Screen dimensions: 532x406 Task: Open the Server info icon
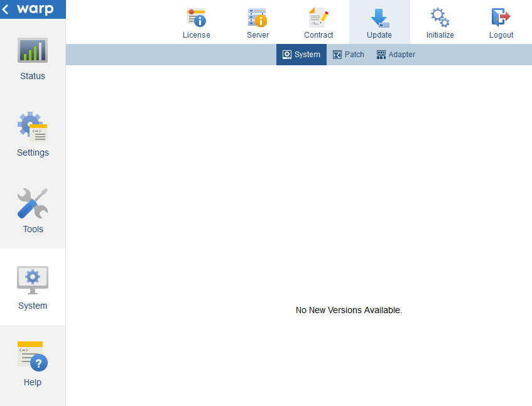pos(258,17)
